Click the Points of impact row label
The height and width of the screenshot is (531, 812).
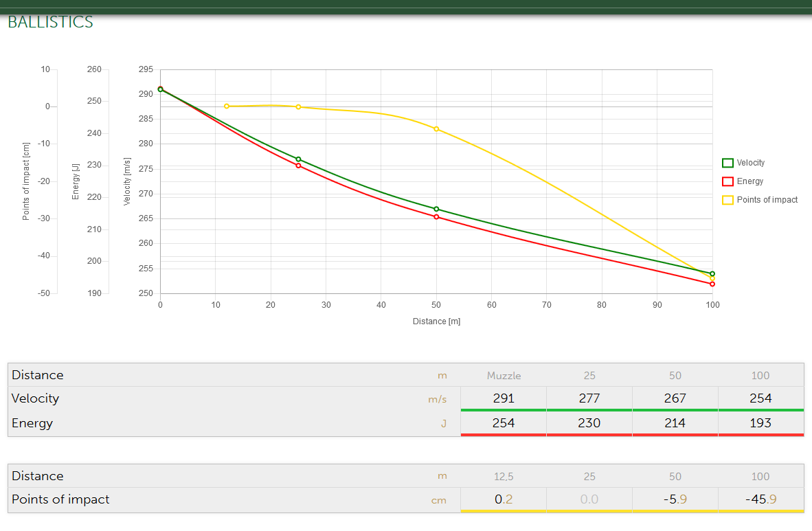tap(60, 499)
